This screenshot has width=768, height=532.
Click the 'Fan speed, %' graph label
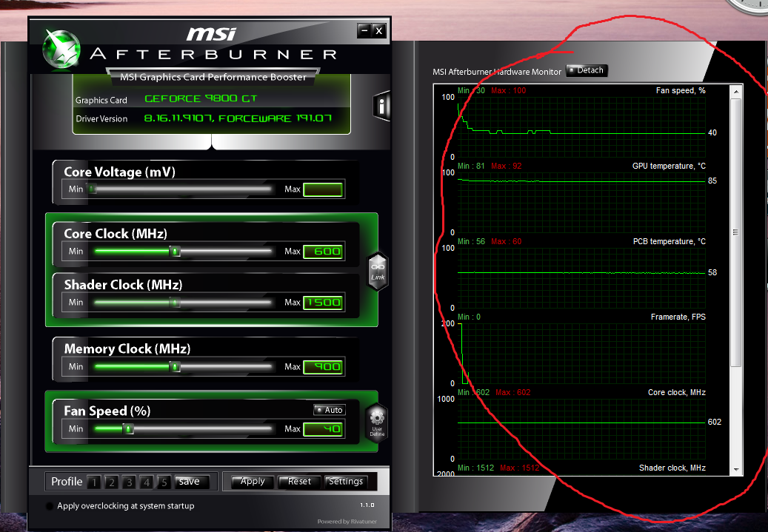pyautogui.click(x=681, y=90)
